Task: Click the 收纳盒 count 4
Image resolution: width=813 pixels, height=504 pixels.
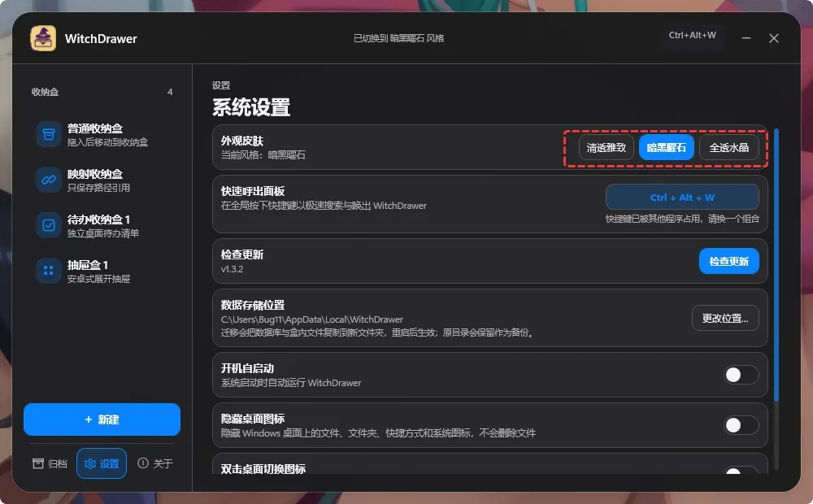Action: [x=170, y=92]
